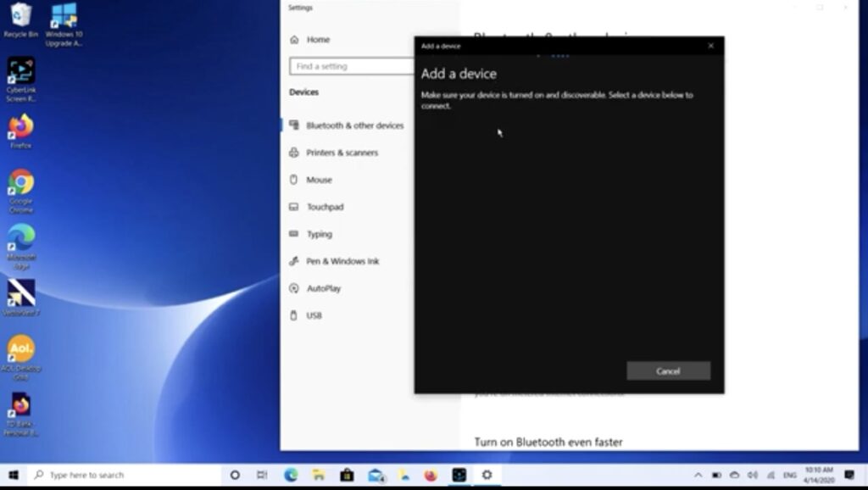Open the Windows Start menu
The width and height of the screenshot is (868, 490).
point(14,476)
